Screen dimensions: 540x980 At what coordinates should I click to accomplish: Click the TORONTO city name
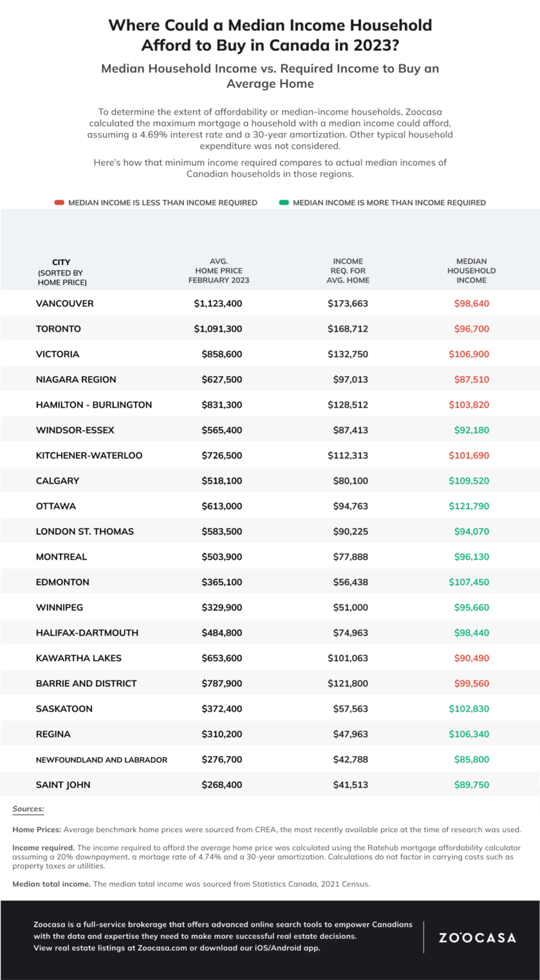point(58,329)
